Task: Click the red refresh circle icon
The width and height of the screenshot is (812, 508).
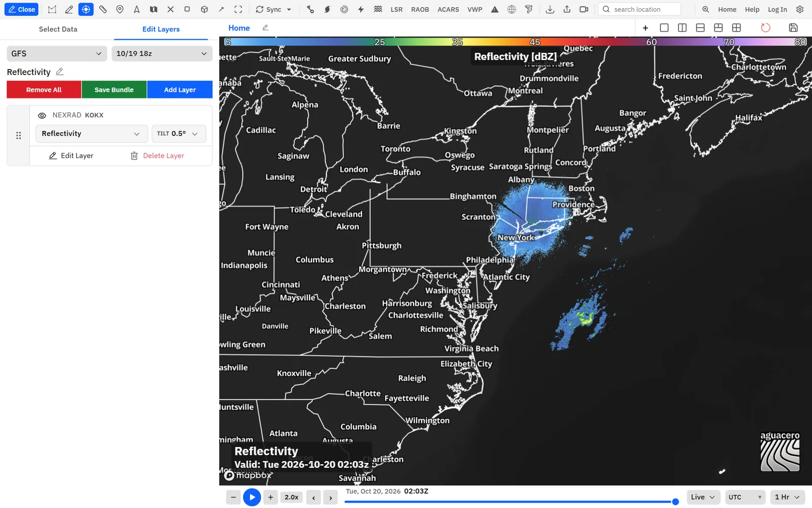Action: 765,28
